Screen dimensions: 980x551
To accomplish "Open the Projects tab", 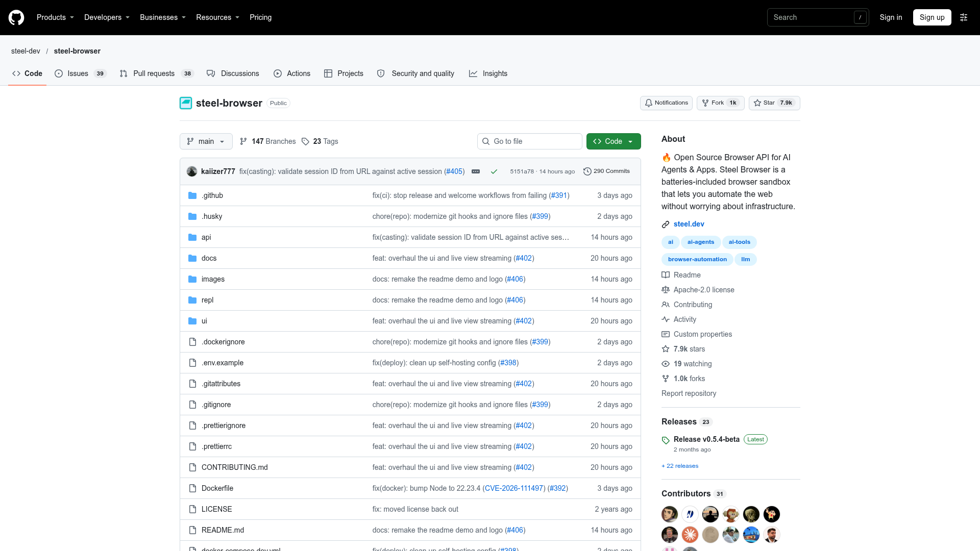I will tap(344, 73).
